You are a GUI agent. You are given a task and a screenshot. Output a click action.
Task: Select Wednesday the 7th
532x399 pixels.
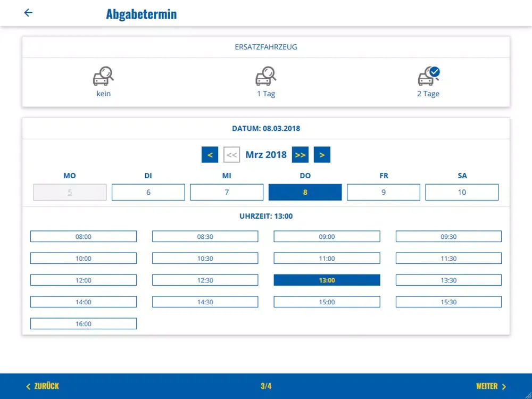point(227,193)
